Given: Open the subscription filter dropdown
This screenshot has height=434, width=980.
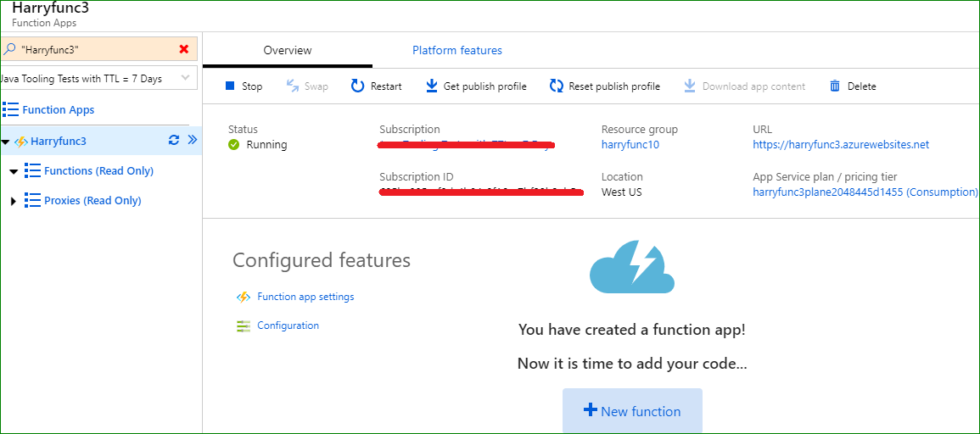Looking at the screenshot, I should (98, 78).
